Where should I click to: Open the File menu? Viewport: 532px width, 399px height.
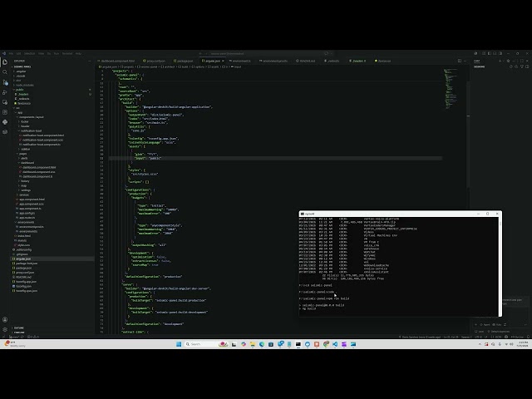[11, 53]
